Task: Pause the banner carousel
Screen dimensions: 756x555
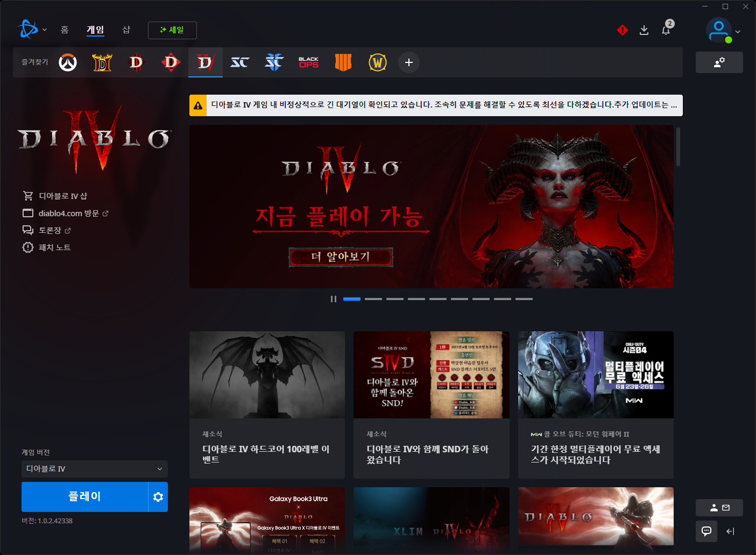Action: pyautogui.click(x=334, y=299)
